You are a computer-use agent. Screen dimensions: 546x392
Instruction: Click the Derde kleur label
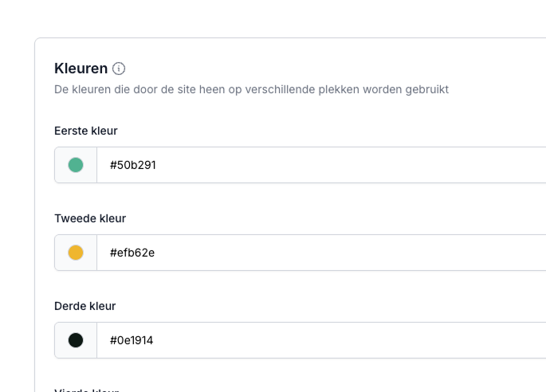click(85, 306)
